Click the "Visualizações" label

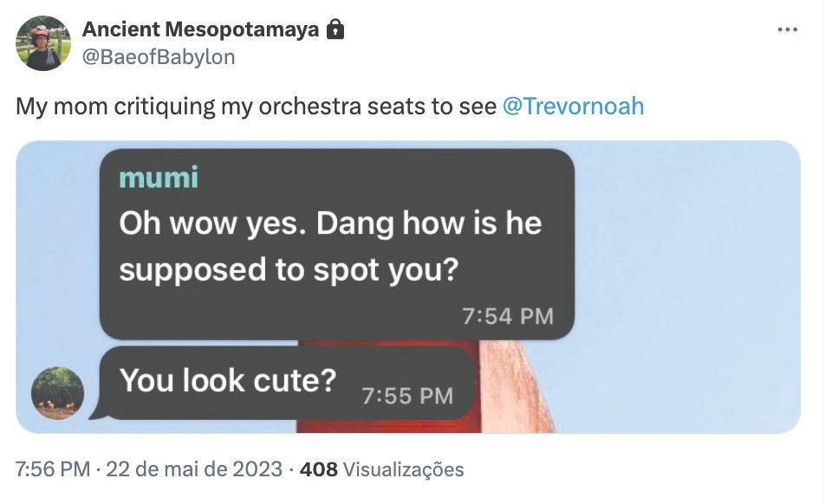click(x=404, y=469)
